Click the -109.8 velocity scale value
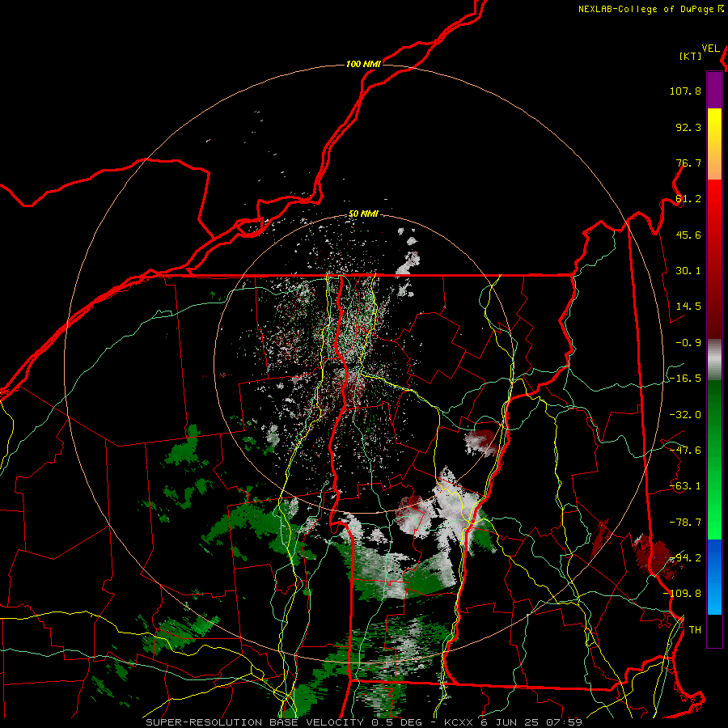 683,594
